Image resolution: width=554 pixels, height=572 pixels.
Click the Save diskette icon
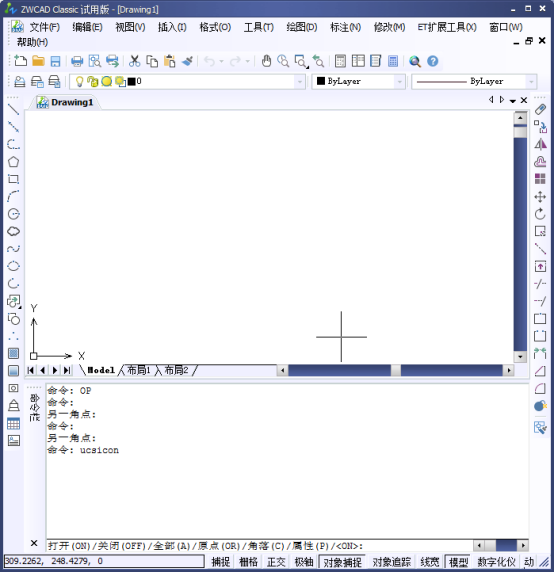point(55,61)
